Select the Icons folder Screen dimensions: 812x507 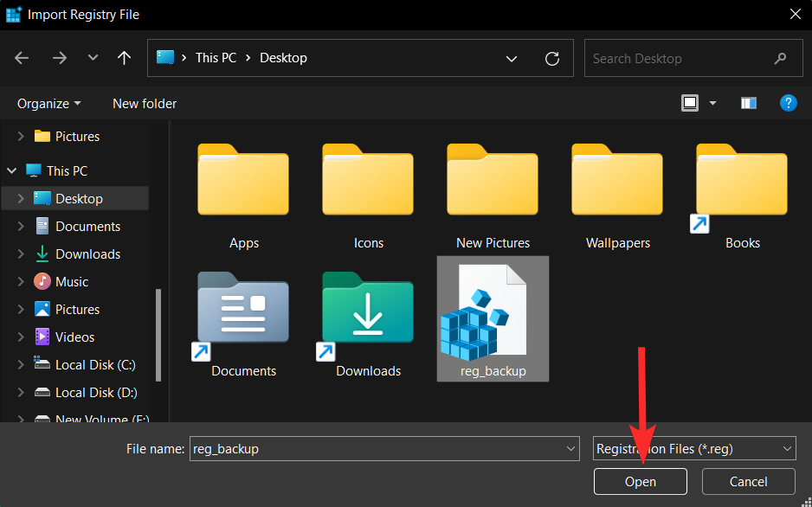pyautogui.click(x=368, y=197)
